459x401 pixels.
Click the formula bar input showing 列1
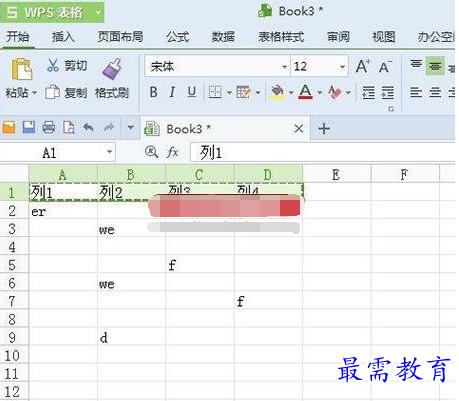coord(323,153)
